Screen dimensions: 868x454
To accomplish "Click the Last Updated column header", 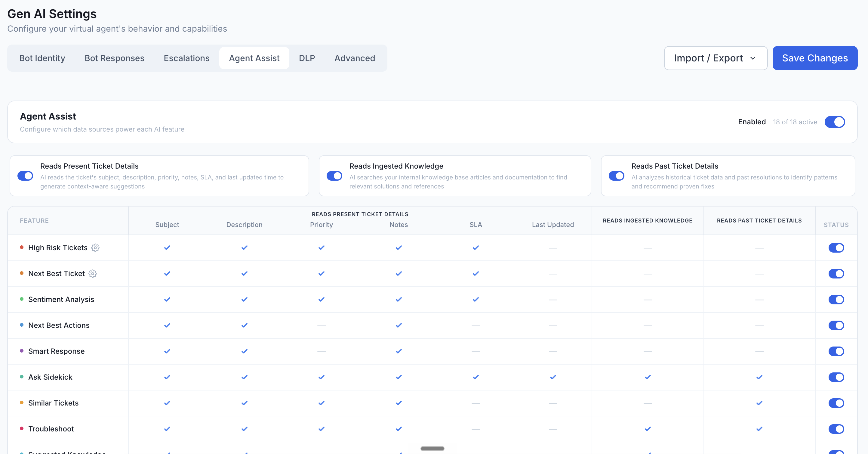I will point(553,225).
